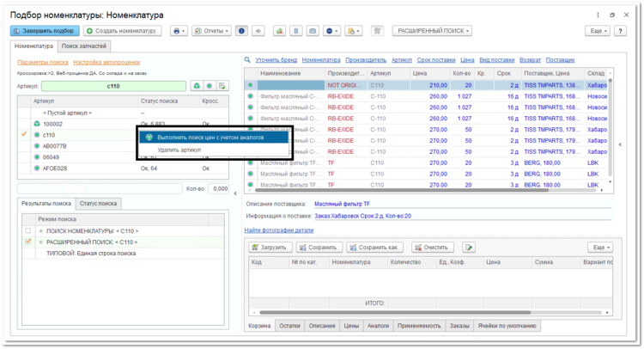Click the Артикул input field with c110
Screen dimensions: 644x349
(x=113, y=86)
